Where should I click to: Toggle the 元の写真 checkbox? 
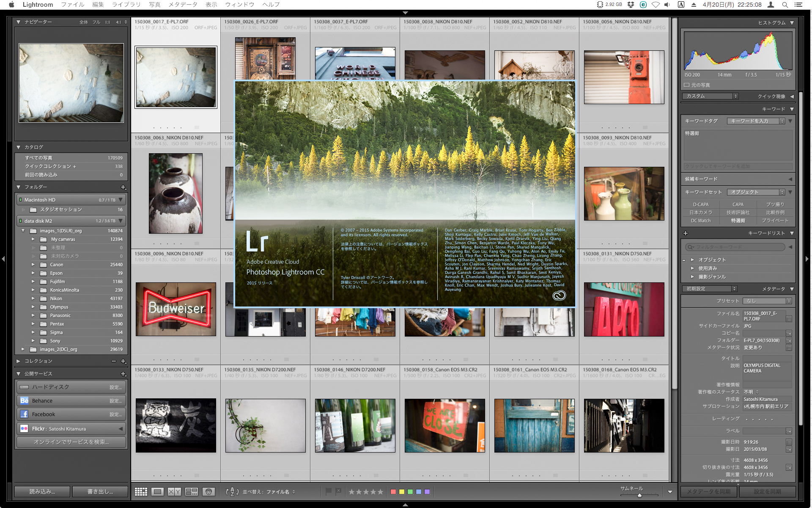click(x=687, y=85)
